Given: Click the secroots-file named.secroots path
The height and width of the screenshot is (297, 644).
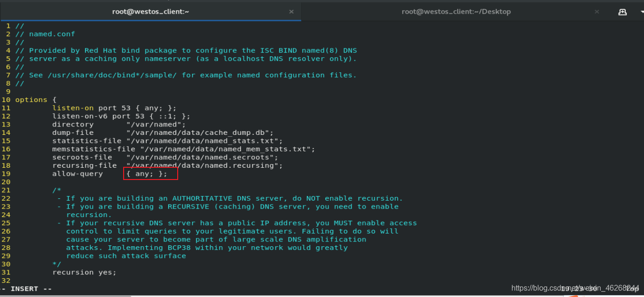Looking at the screenshot, I should [202, 157].
